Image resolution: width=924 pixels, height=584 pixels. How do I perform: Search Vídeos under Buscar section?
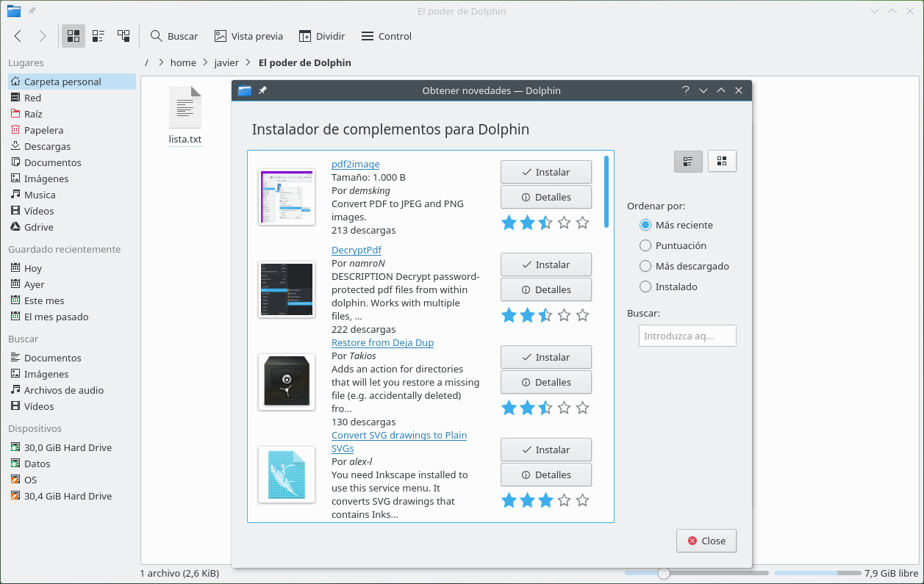(72, 406)
